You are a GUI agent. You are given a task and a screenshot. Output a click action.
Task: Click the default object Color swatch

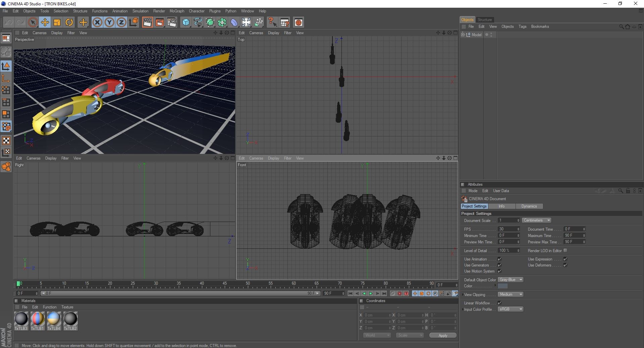(502, 286)
